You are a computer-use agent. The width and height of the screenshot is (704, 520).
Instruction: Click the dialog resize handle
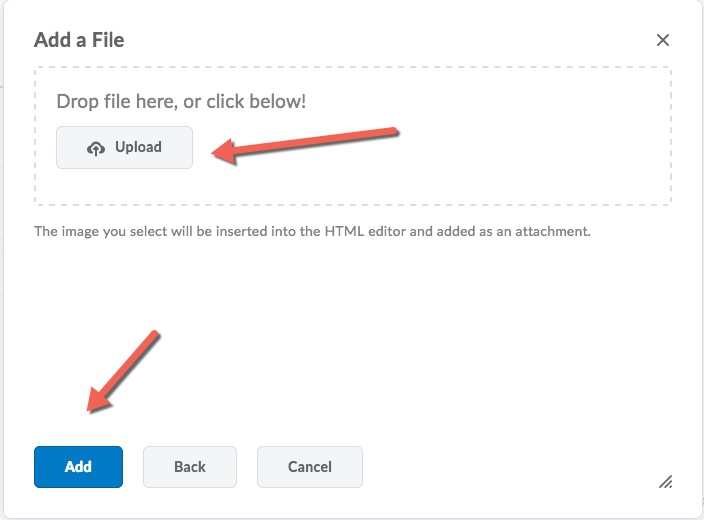pos(665,482)
